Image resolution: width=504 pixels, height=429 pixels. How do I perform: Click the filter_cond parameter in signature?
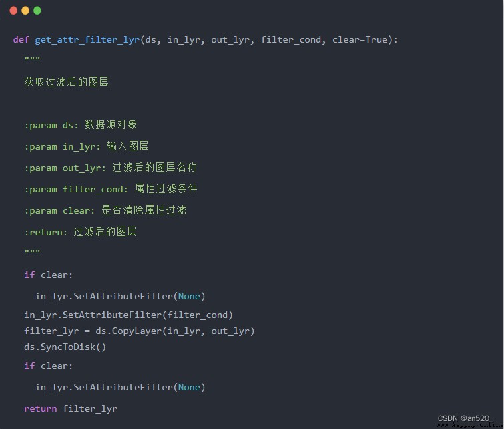[x=291, y=40]
